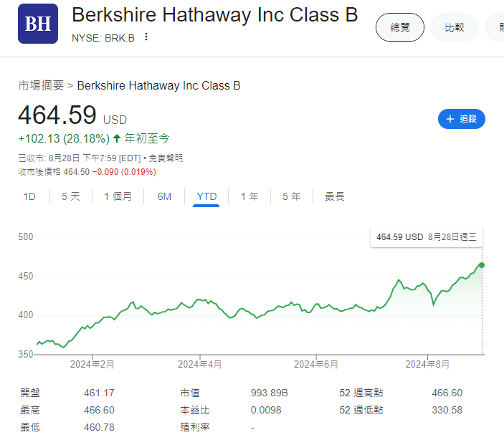Click the 52 週高點 label
Screen dimensions: 504x440
361,393
